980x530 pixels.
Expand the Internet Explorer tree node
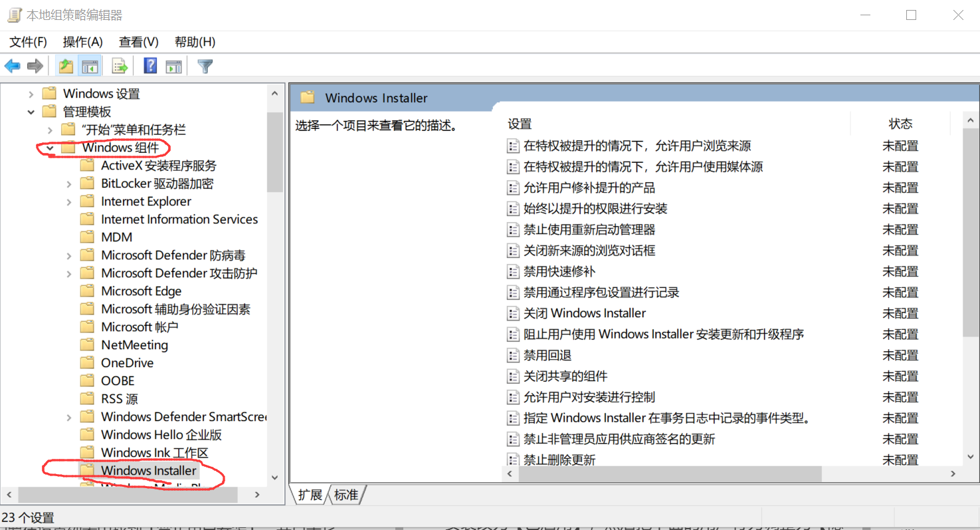pos(68,201)
